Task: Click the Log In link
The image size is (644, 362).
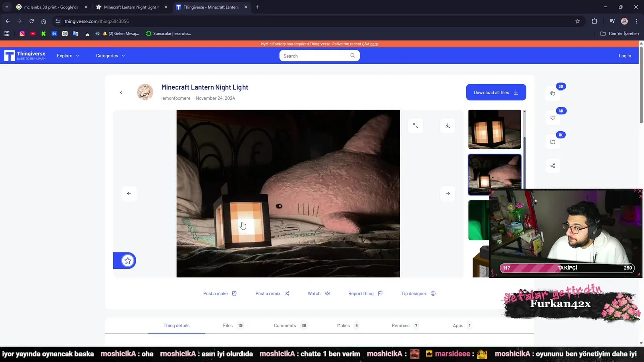Action: pos(625,56)
